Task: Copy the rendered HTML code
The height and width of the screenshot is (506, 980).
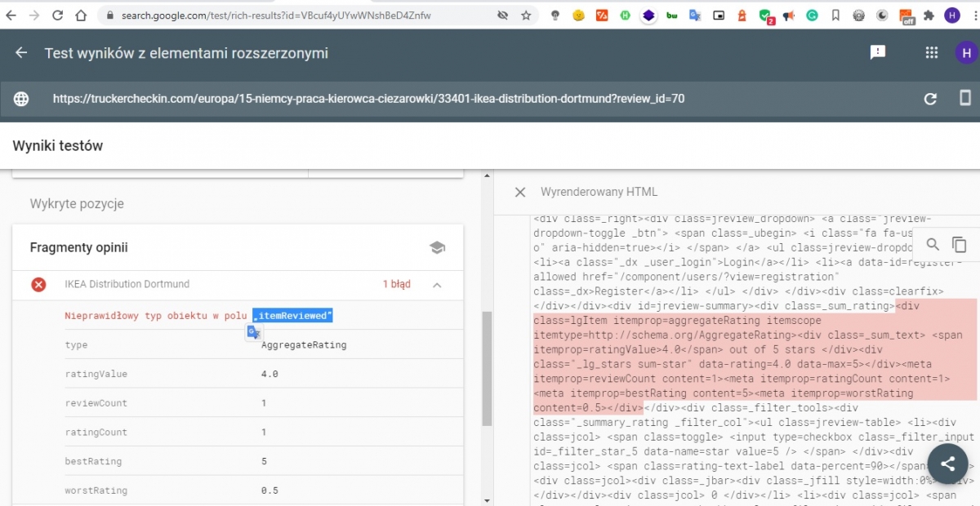Action: coord(960,244)
